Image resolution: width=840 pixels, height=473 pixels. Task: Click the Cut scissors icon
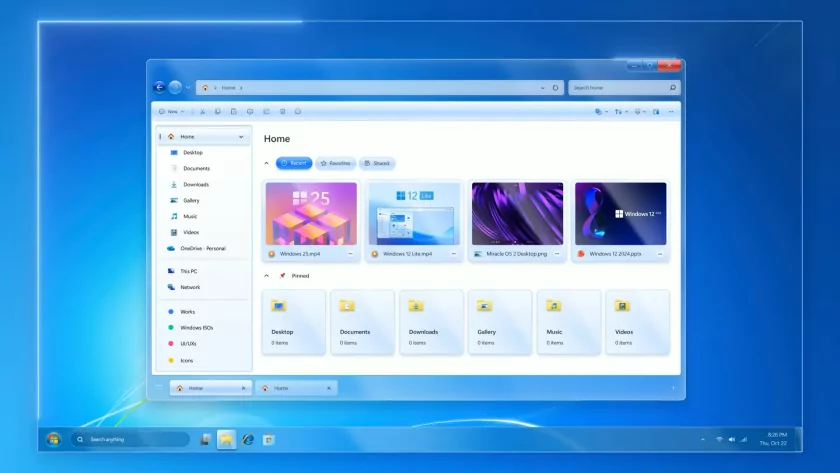click(x=202, y=111)
